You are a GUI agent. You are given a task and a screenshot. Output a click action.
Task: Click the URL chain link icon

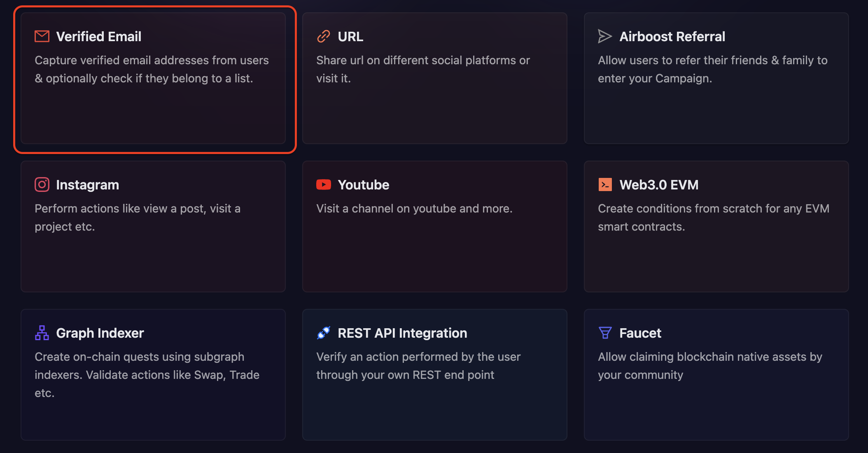(x=323, y=36)
